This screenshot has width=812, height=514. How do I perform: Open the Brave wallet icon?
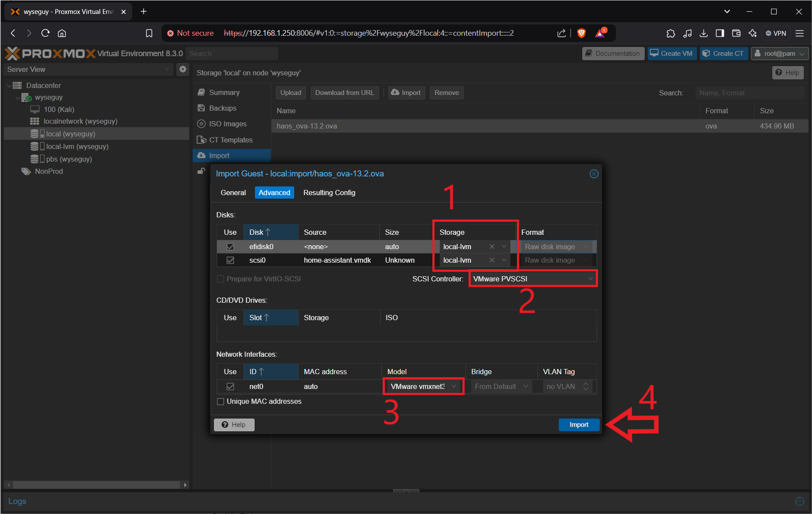[x=736, y=33]
